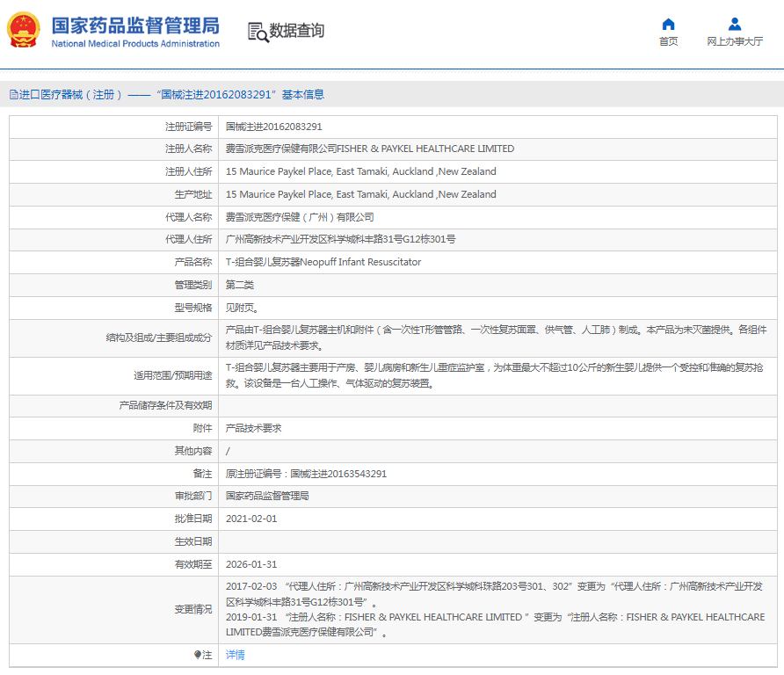This screenshot has height=675, width=784.
Task: Click the 有效期至 row label
Action: coord(193,564)
